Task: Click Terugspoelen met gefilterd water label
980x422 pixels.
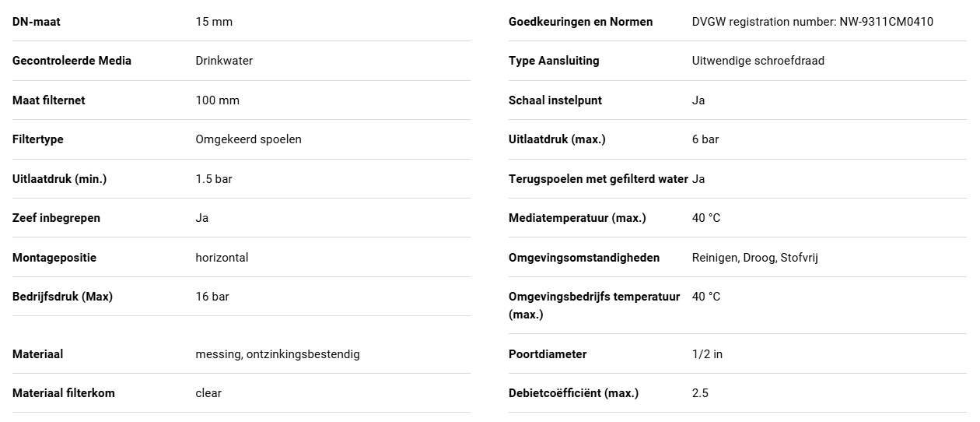Action: coord(598,179)
